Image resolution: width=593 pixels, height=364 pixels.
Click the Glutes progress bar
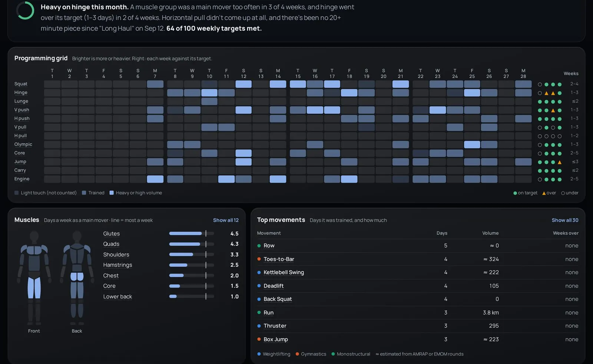[x=192, y=234]
